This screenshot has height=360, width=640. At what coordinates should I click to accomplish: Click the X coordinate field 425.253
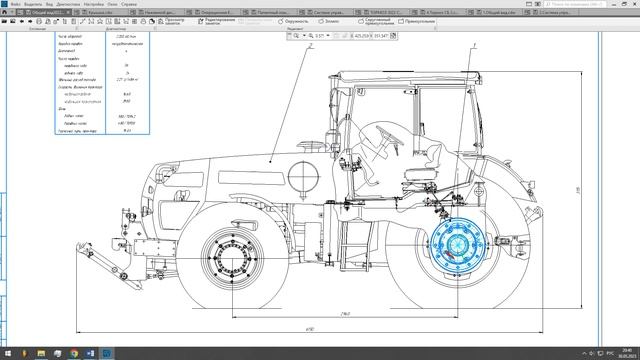pos(361,36)
